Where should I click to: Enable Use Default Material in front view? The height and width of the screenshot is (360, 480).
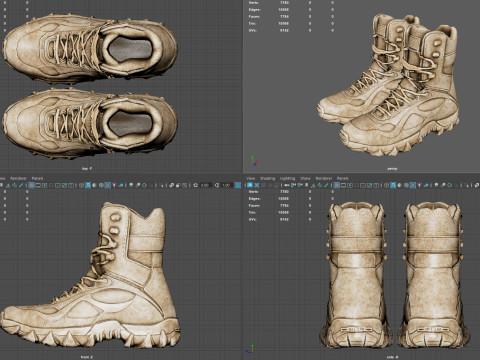94,185
